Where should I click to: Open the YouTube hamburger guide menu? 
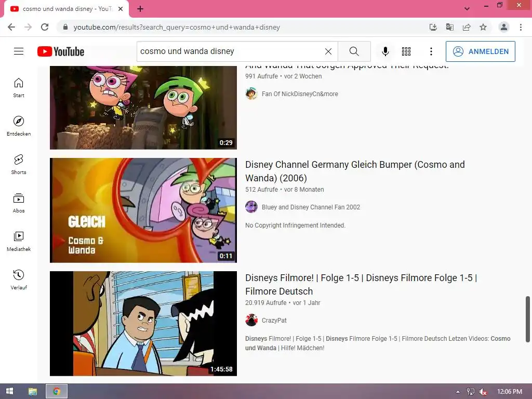[x=19, y=51]
